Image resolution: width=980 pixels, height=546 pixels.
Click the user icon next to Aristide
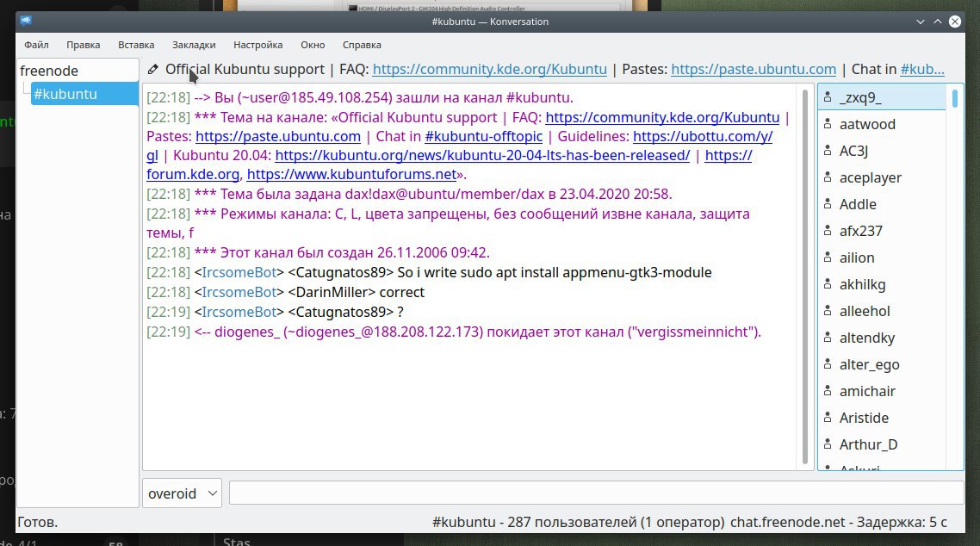tap(828, 418)
